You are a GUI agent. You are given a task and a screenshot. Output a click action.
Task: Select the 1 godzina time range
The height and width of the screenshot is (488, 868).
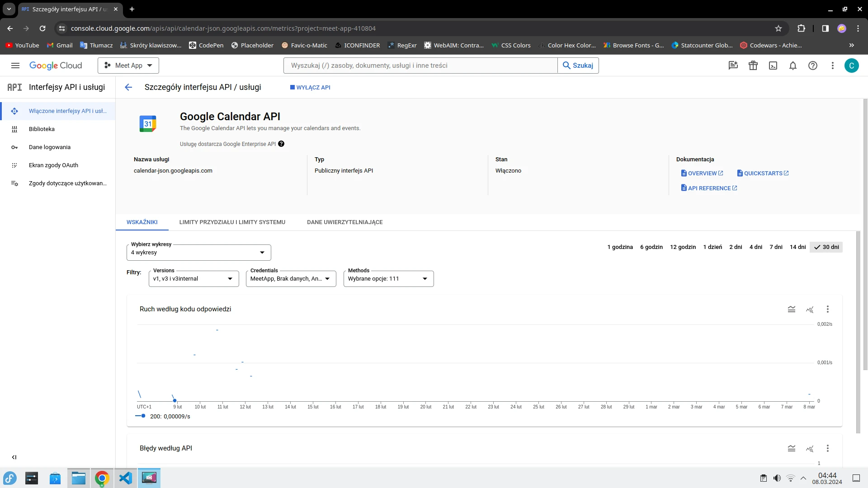(620, 247)
